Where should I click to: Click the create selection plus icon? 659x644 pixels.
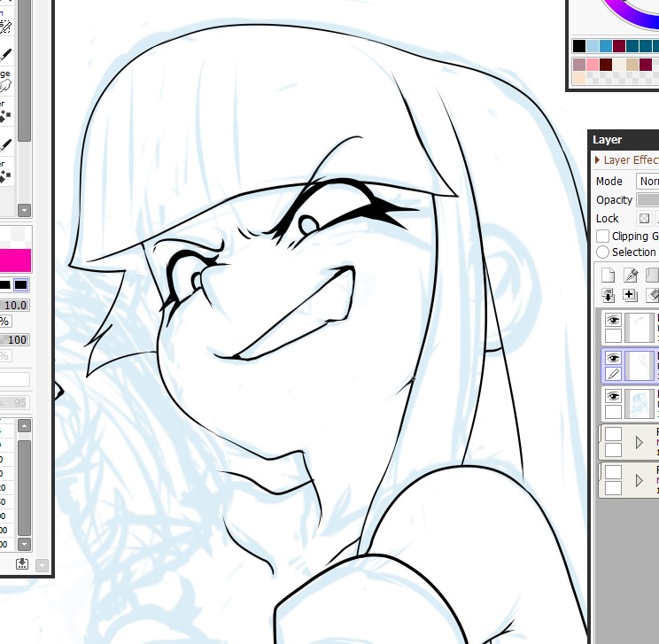631,295
